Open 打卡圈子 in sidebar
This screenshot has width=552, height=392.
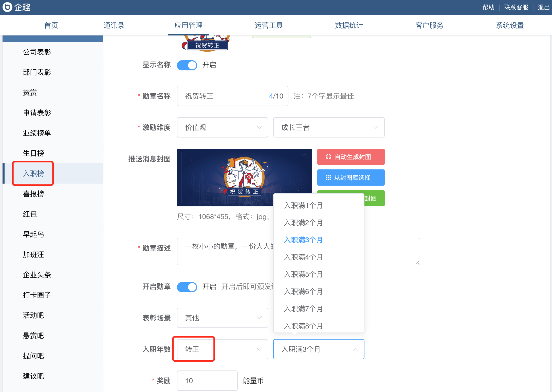53,295
